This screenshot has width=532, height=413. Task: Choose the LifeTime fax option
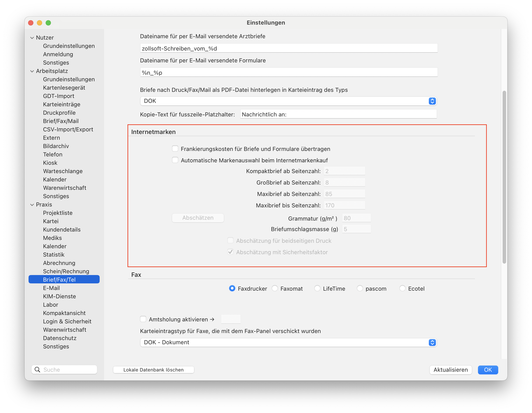point(317,288)
